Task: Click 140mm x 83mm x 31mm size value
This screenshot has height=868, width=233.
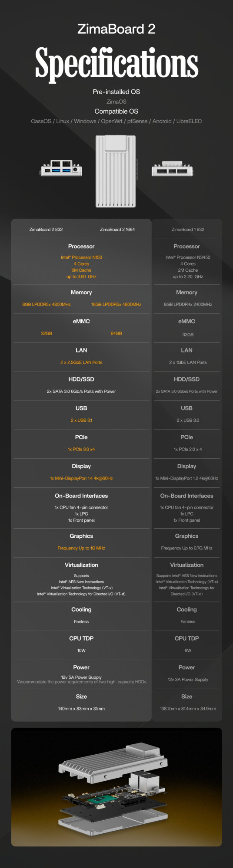Action: (x=81, y=709)
